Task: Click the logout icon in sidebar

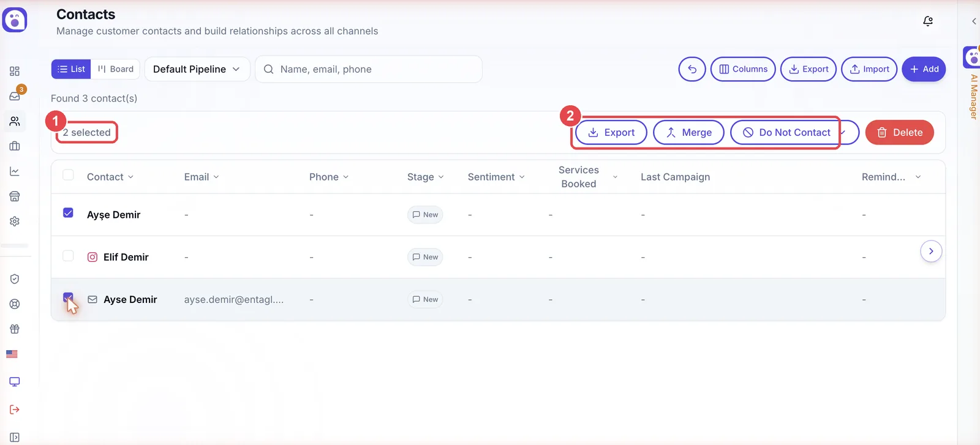Action: point(15,409)
